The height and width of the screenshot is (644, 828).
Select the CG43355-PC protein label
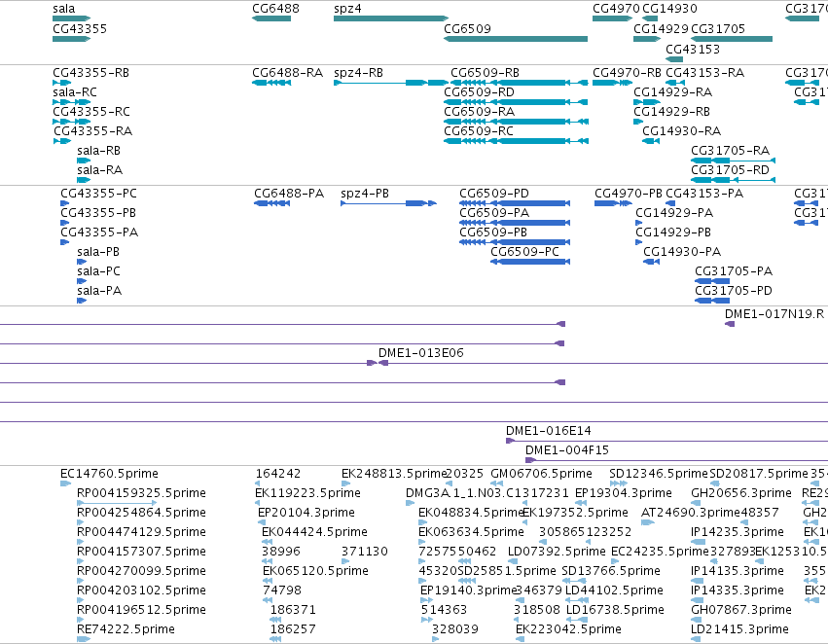pyautogui.click(x=99, y=194)
